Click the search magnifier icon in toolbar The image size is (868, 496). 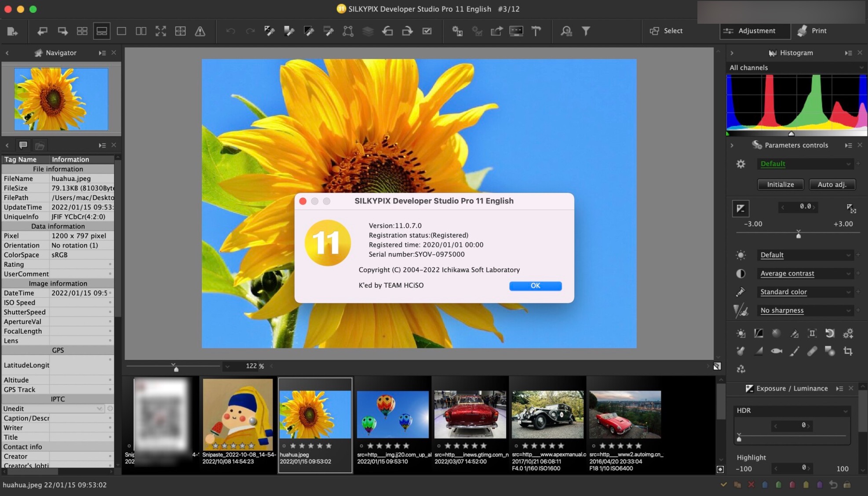click(566, 31)
